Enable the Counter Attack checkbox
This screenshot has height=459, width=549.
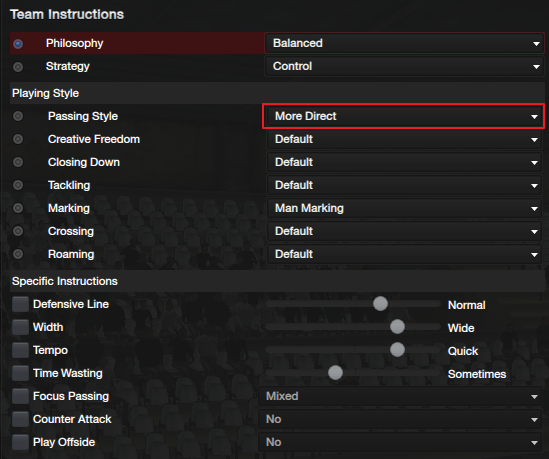point(20,419)
